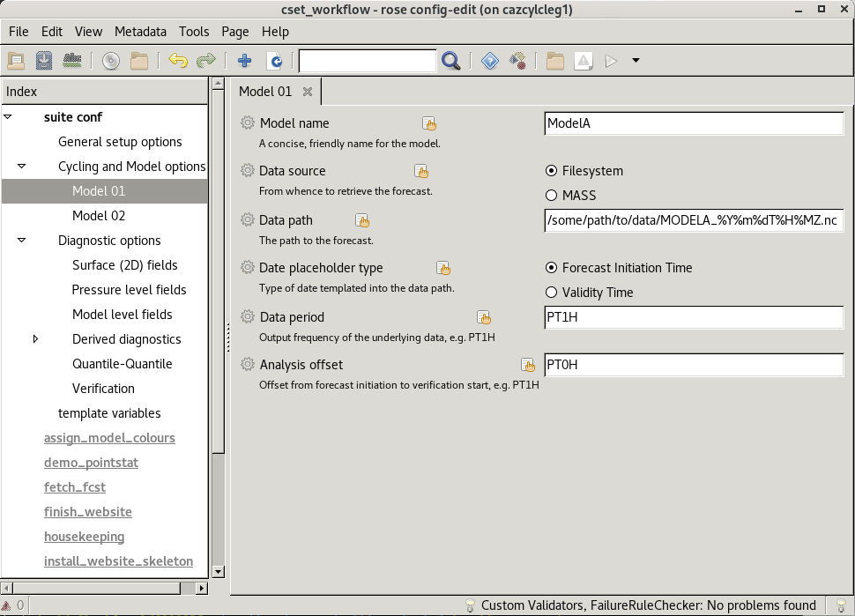Open the Edit menu
The height and width of the screenshot is (616, 855).
pos(52,32)
